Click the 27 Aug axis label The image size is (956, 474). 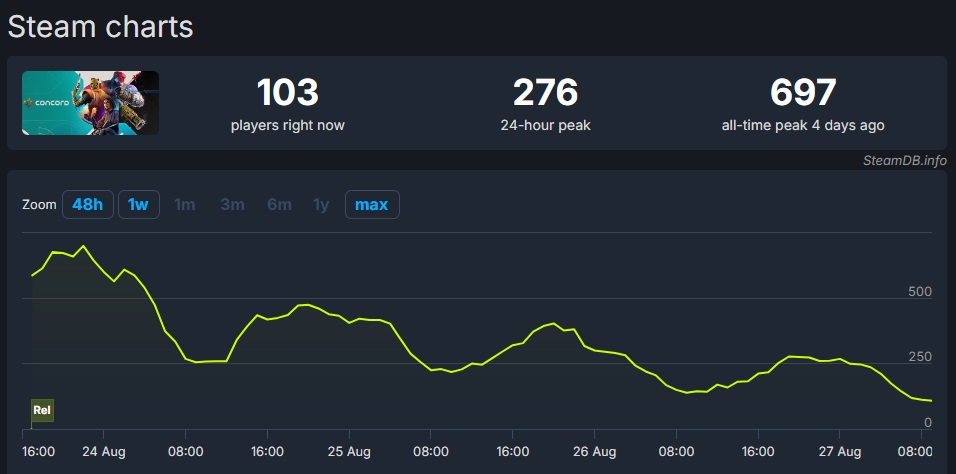[840, 452]
